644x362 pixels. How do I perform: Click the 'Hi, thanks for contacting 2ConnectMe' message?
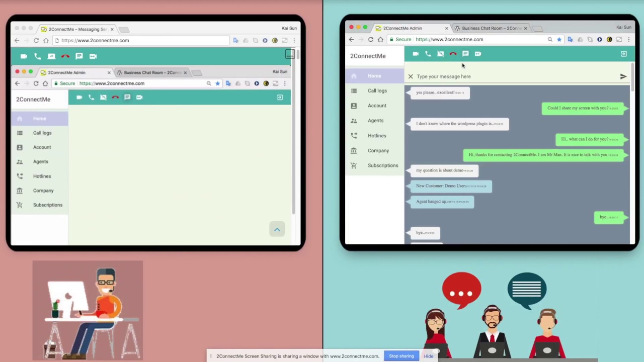click(544, 155)
